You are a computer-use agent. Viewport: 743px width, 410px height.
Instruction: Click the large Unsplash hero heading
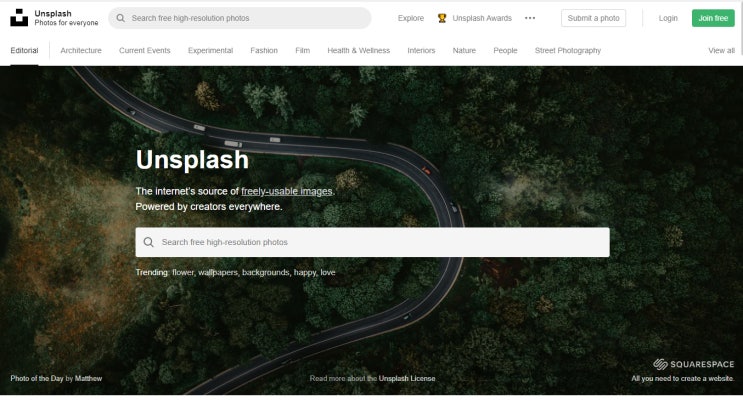point(192,160)
